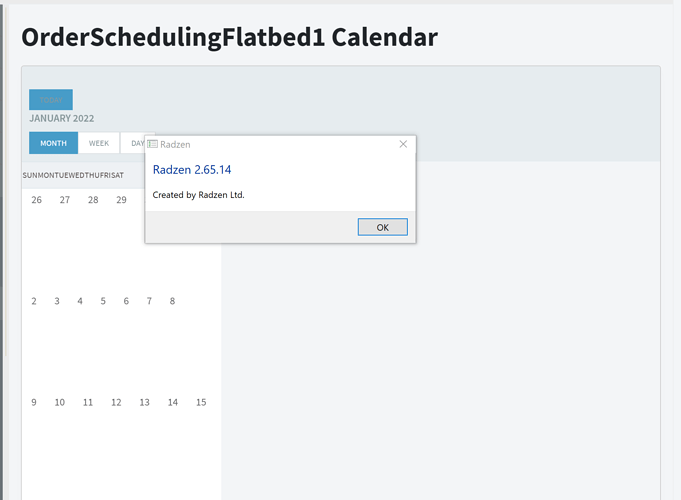Confirm the dialog with OK
The width and height of the screenshot is (681, 500).
(383, 227)
